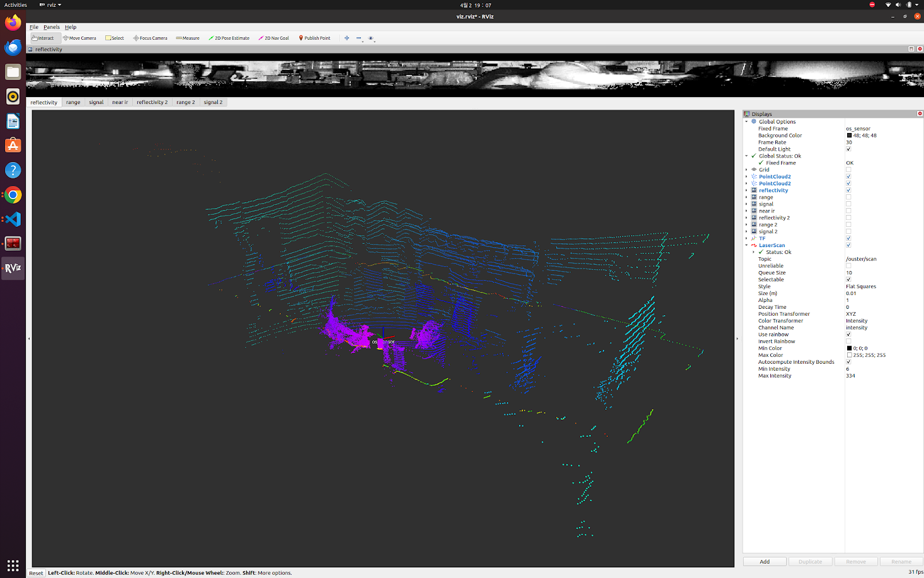Image resolution: width=924 pixels, height=578 pixels.
Task: Open the system status menu in top bar
Action: (902, 5)
